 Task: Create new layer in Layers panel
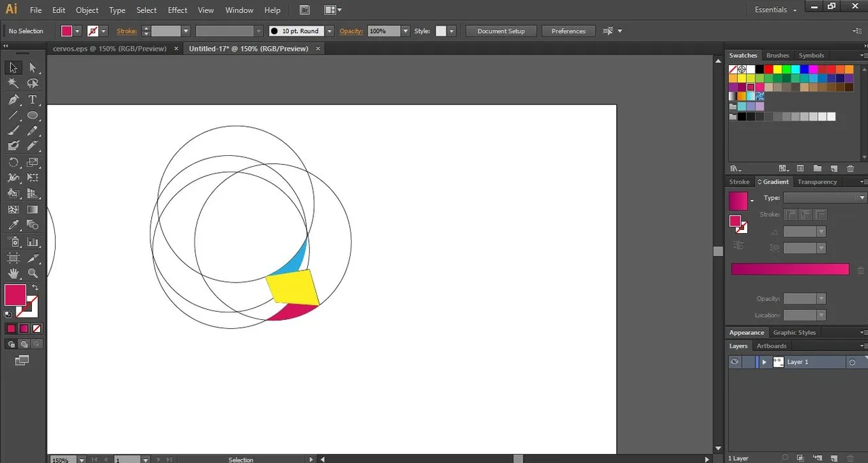click(833, 458)
